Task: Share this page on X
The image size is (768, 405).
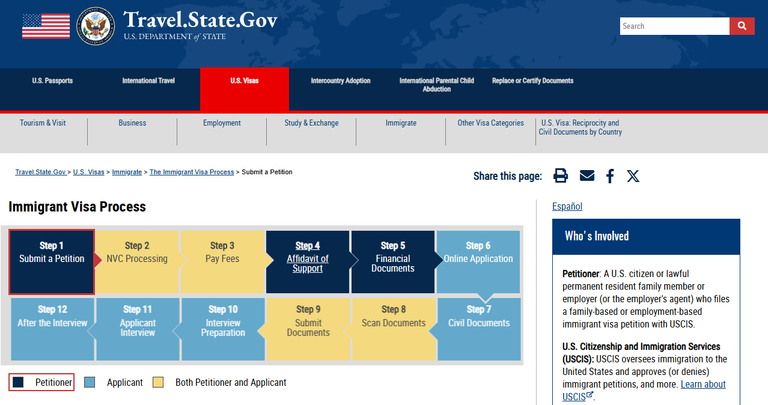Action: coord(633,176)
